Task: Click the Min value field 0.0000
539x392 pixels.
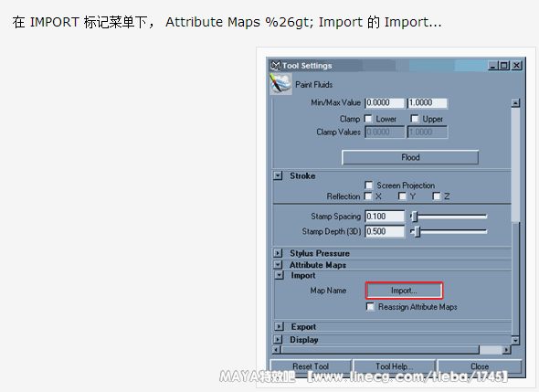Action: (x=385, y=103)
